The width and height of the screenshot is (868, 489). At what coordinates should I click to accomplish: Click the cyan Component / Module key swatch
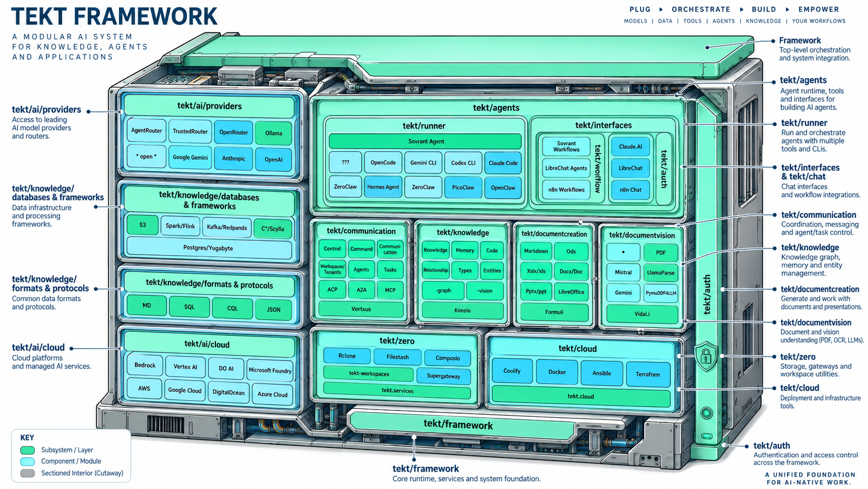pyautogui.click(x=28, y=461)
